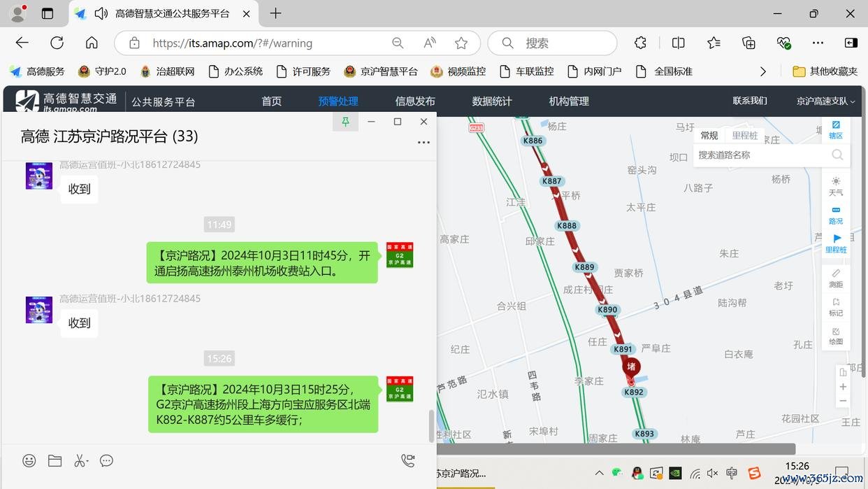Click the 高德智慧交通 logo
Screen dimensions: 868x489
coord(66,101)
